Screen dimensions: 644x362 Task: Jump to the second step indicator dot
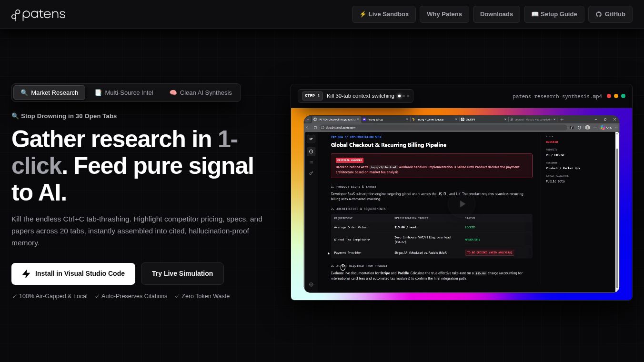point(403,96)
